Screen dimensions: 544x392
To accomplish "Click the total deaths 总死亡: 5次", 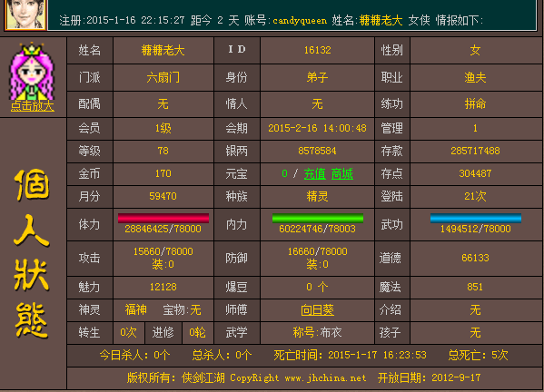I will click(478, 356).
